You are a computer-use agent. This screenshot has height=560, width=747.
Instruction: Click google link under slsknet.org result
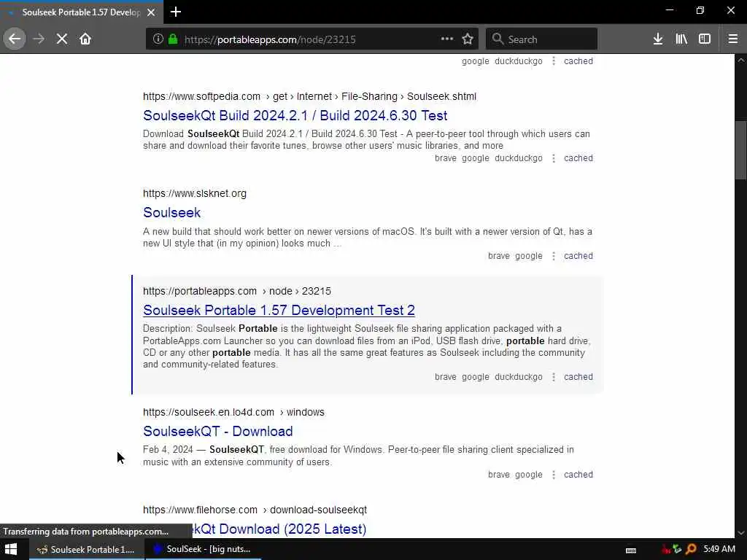click(529, 256)
